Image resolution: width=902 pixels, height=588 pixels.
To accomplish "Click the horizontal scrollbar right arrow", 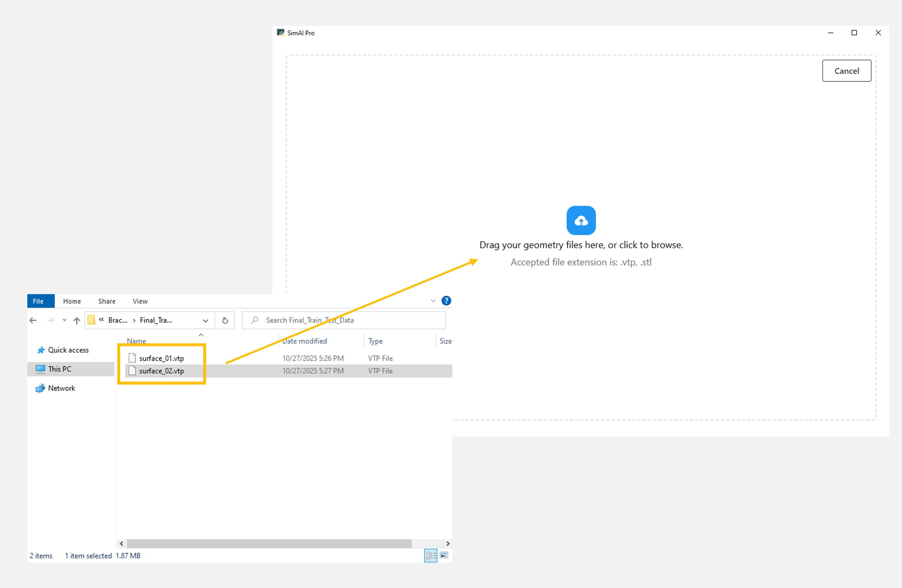I will point(448,543).
